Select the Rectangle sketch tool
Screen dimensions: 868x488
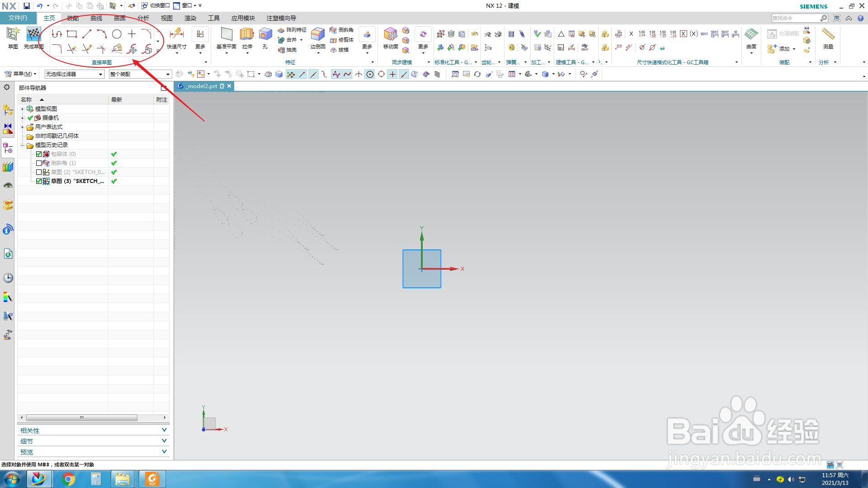(72, 34)
